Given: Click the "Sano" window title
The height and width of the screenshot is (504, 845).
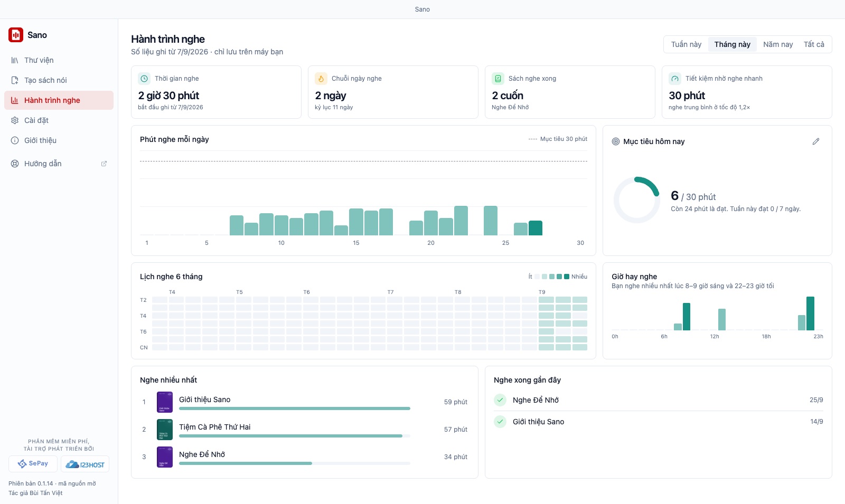Looking at the screenshot, I should pyautogui.click(x=422, y=9).
